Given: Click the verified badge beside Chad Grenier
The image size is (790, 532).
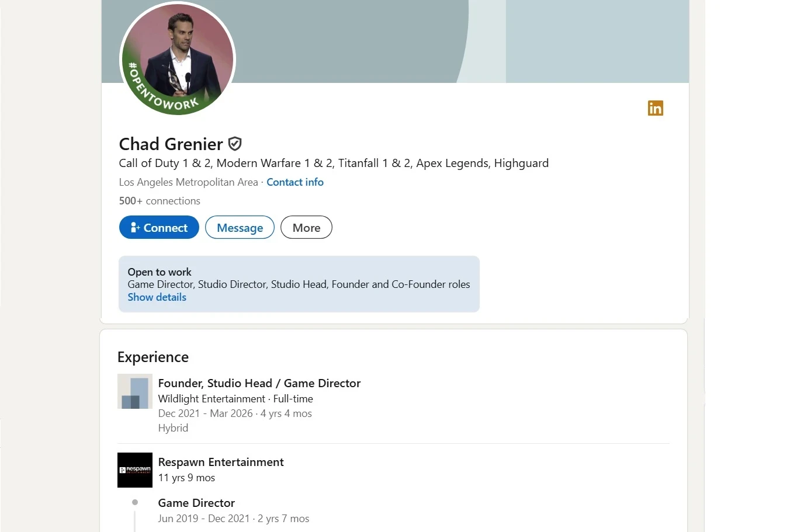Looking at the screenshot, I should [235, 144].
